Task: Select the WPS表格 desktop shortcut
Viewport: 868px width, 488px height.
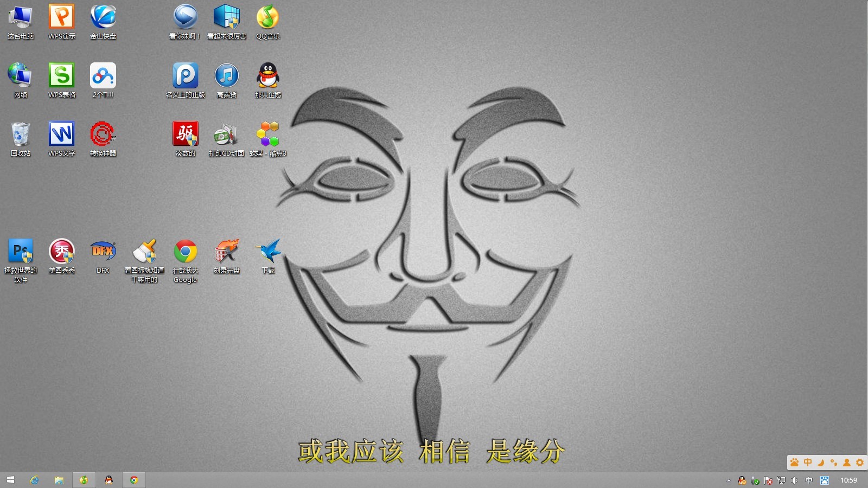Action: 62,80
